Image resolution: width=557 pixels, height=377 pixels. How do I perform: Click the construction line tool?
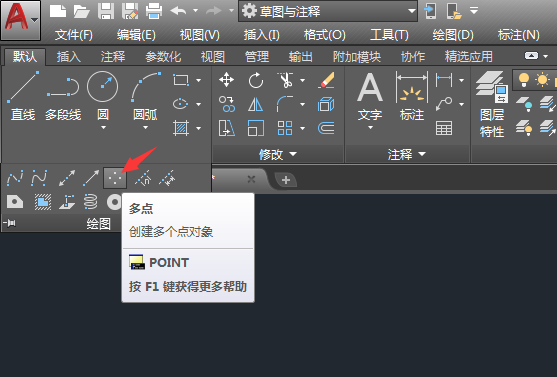click(67, 178)
